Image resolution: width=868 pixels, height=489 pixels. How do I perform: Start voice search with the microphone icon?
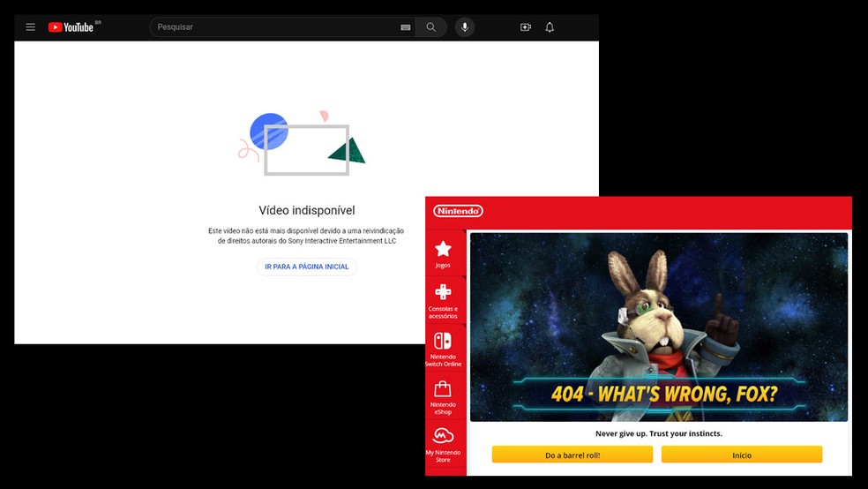(465, 27)
